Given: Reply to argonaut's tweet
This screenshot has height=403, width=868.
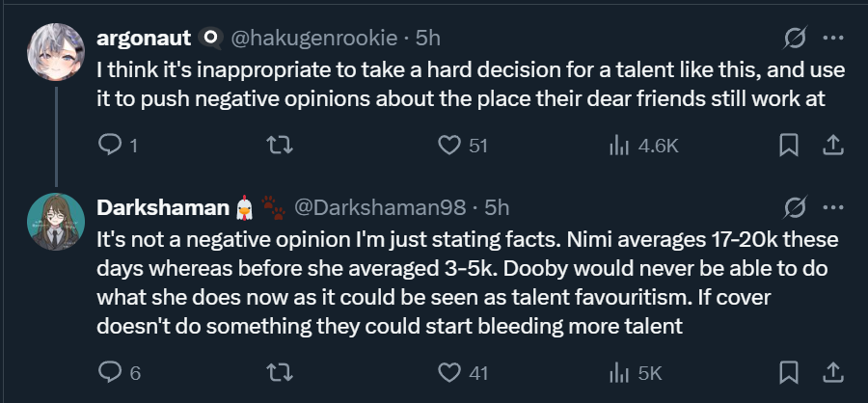Looking at the screenshot, I should (x=110, y=146).
